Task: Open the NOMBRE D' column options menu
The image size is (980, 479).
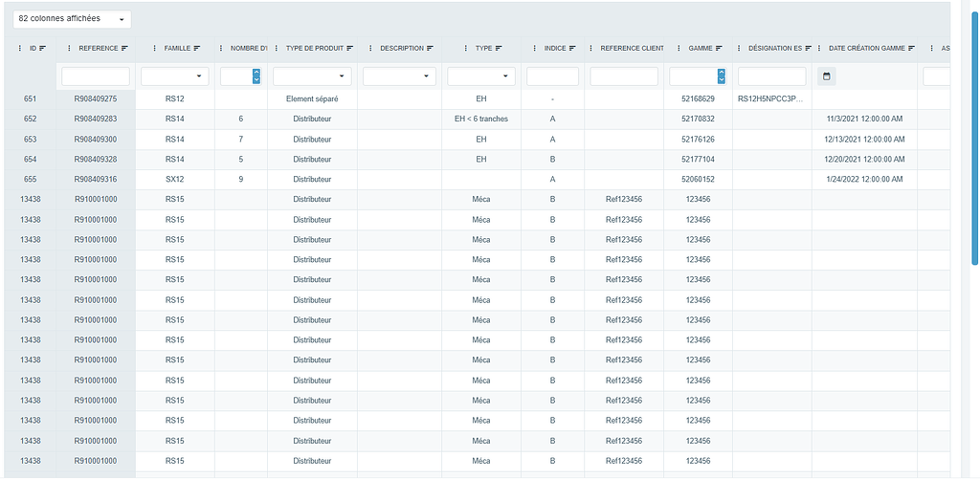Action: coord(222,48)
